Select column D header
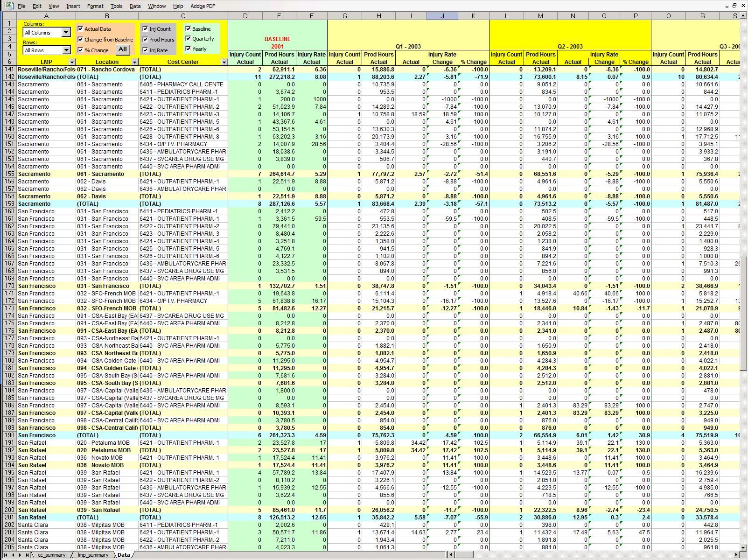748x560 pixels. (x=245, y=16)
